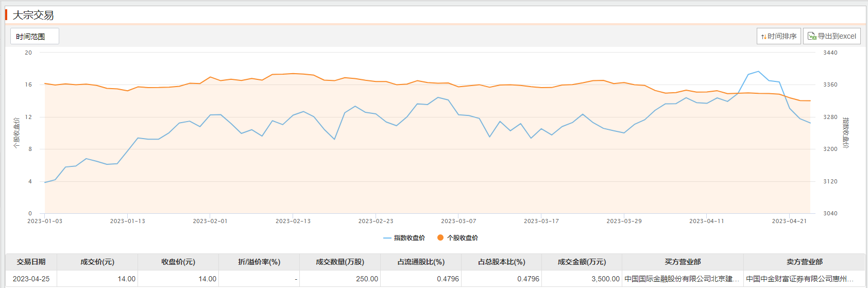Click the 2023-02-13 axis label
Viewport: 868px width, 288px height.
point(293,221)
